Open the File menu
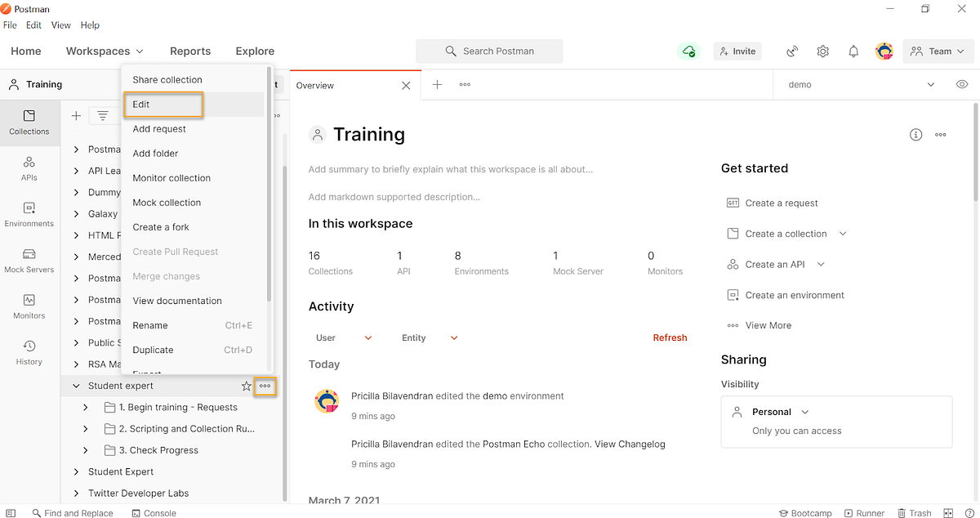The image size is (980, 518). [x=10, y=25]
